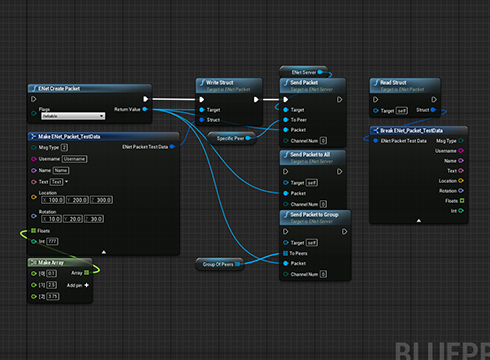Open the Flags dropdown on Create Packet

[x=73, y=116]
